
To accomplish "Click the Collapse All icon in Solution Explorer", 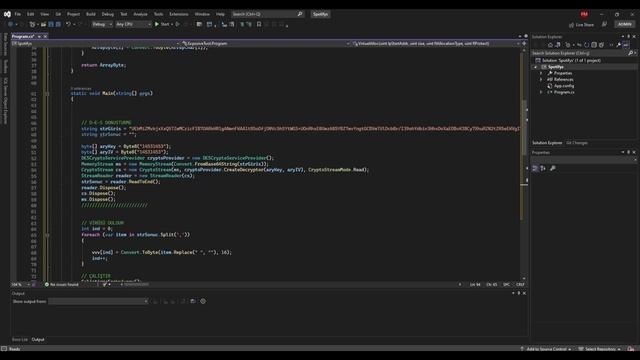I will [x=594, y=45].
